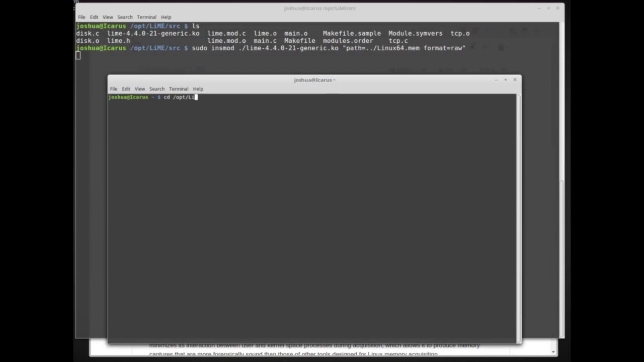The height and width of the screenshot is (362, 644).
Task: Click the front terminal vertical scrollbar
Action: point(518,219)
